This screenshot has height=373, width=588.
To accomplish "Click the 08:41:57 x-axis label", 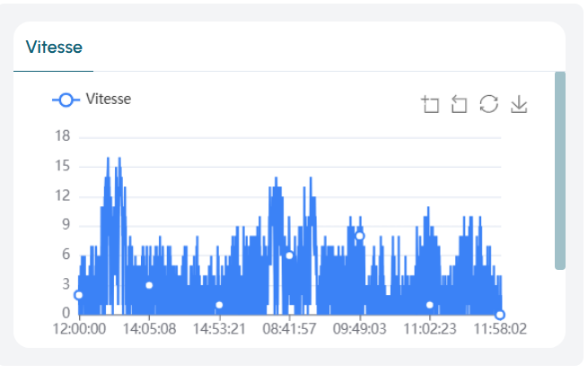I will [x=289, y=329].
